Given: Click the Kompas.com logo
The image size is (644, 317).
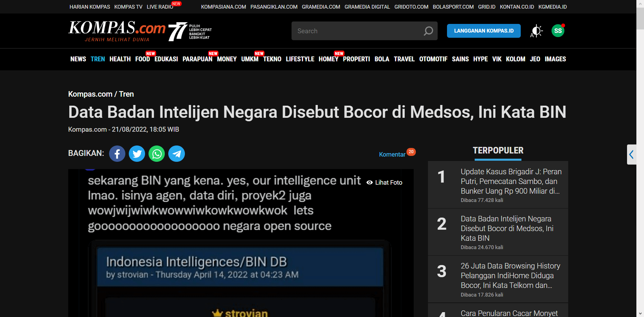Looking at the screenshot, I should (x=117, y=31).
